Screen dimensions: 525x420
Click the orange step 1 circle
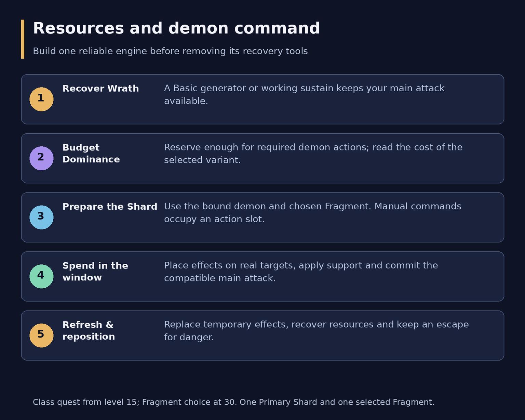click(x=41, y=99)
